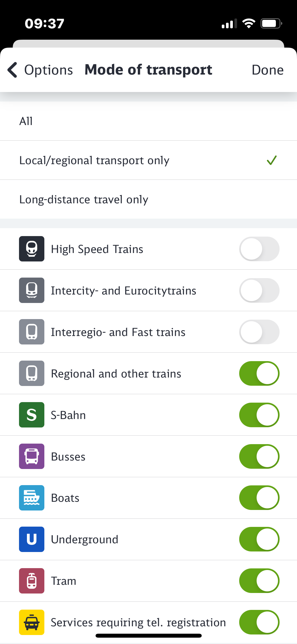
Task: Turn off the S-Bahn toggle
Action: [x=259, y=415]
